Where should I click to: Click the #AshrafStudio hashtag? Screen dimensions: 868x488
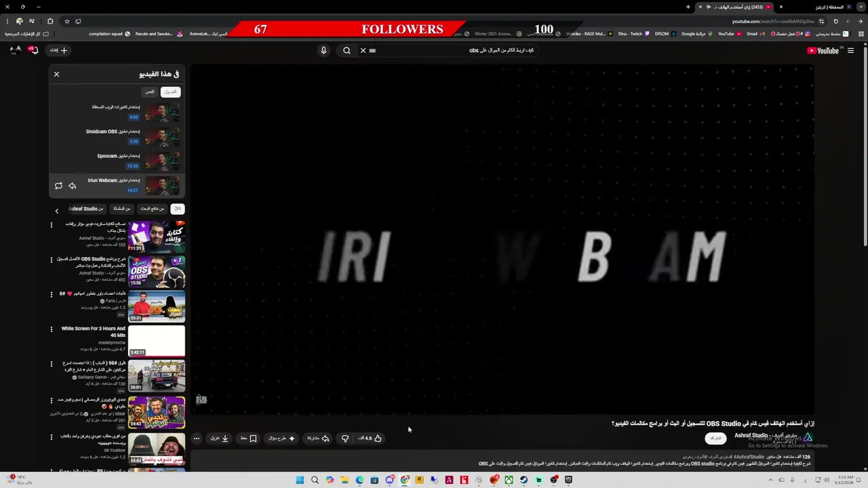(x=748, y=457)
